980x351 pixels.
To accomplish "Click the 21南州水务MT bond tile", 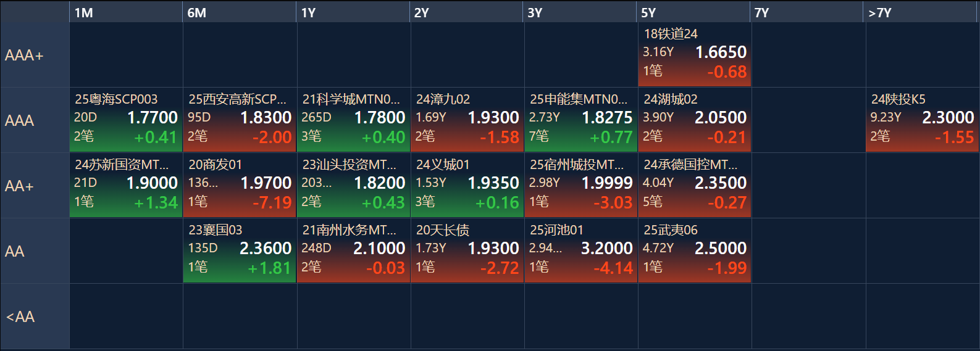I will point(353,251).
